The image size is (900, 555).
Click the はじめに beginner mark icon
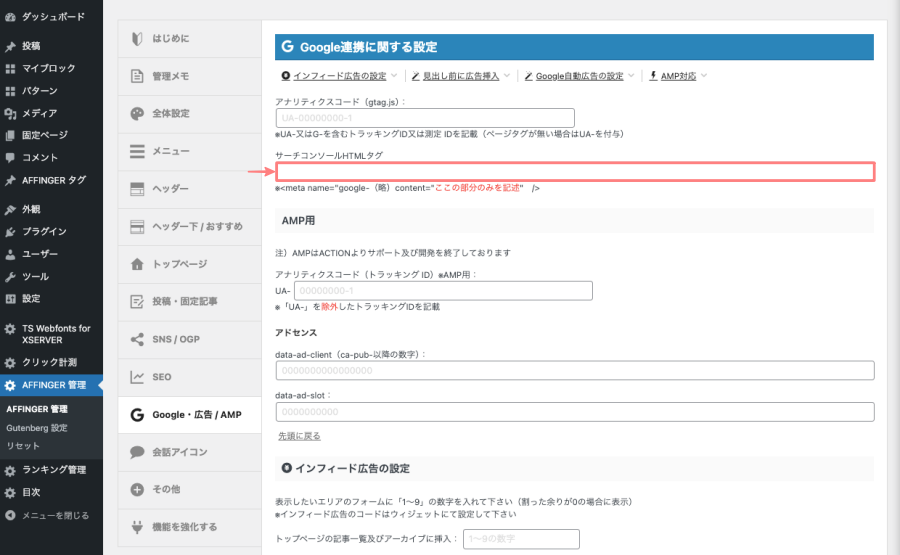[x=137, y=38]
